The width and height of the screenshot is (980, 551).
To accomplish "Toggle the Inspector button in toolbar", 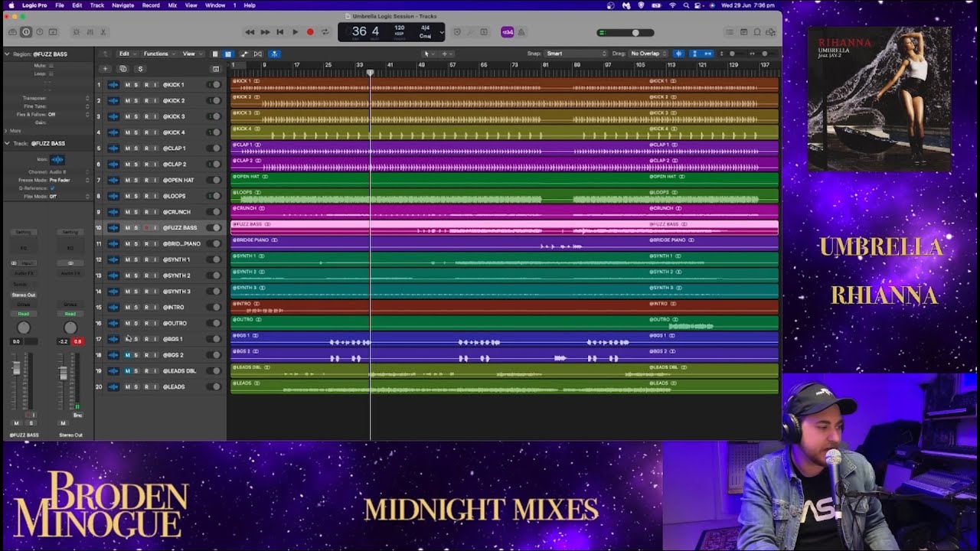I will (26, 32).
